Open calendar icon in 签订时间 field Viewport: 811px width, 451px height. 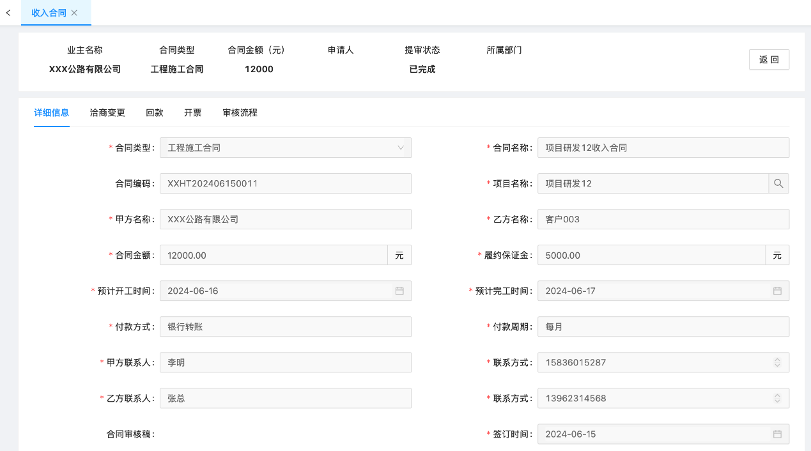[x=777, y=434]
